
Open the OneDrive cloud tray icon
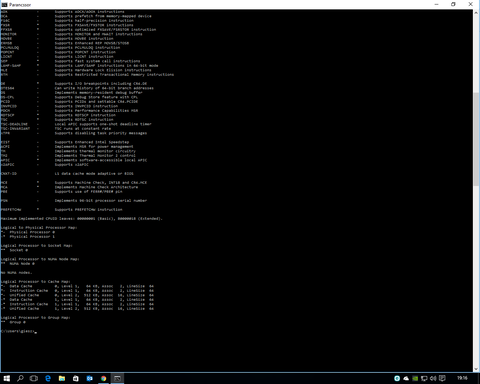click(x=406, y=378)
